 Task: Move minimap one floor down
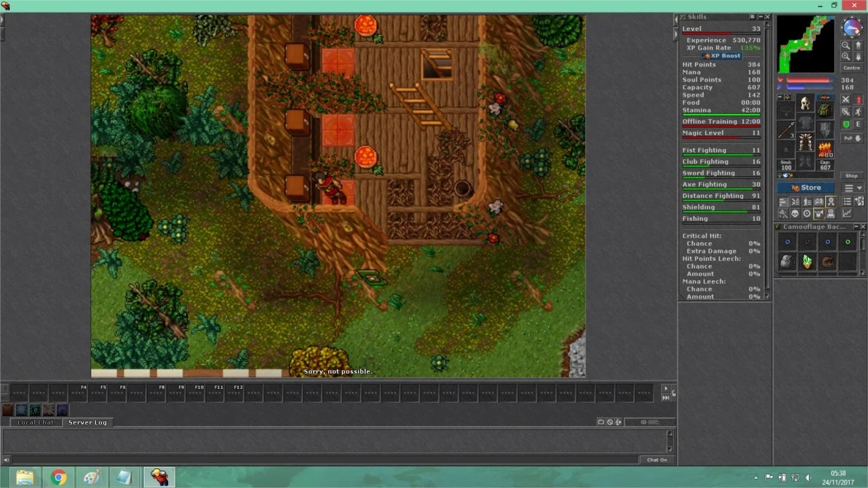(x=858, y=56)
